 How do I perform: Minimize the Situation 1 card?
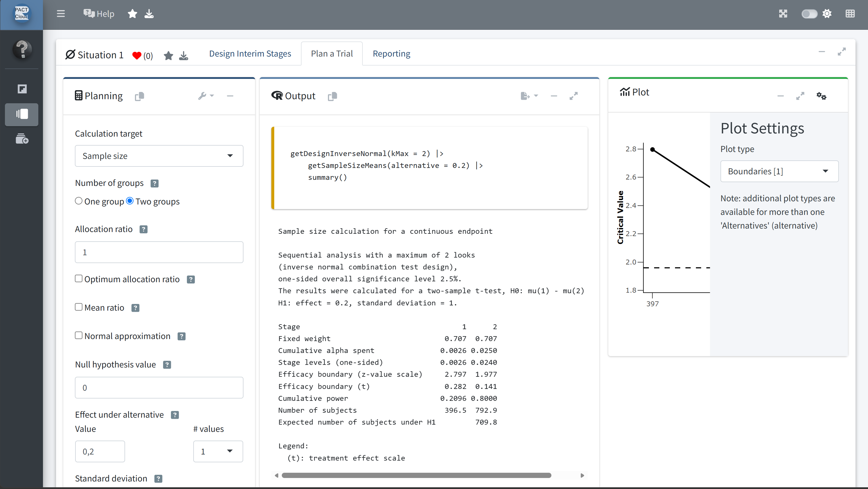[822, 52]
